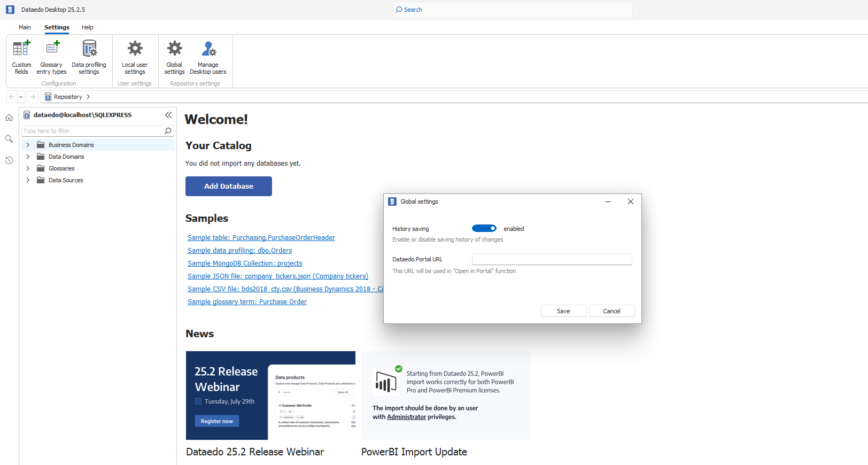Toggle the History saving switch
The height and width of the screenshot is (465, 868).
pos(484,229)
